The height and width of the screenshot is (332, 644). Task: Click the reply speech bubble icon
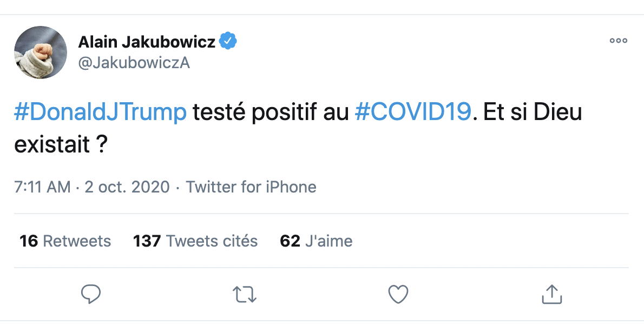coord(91,294)
